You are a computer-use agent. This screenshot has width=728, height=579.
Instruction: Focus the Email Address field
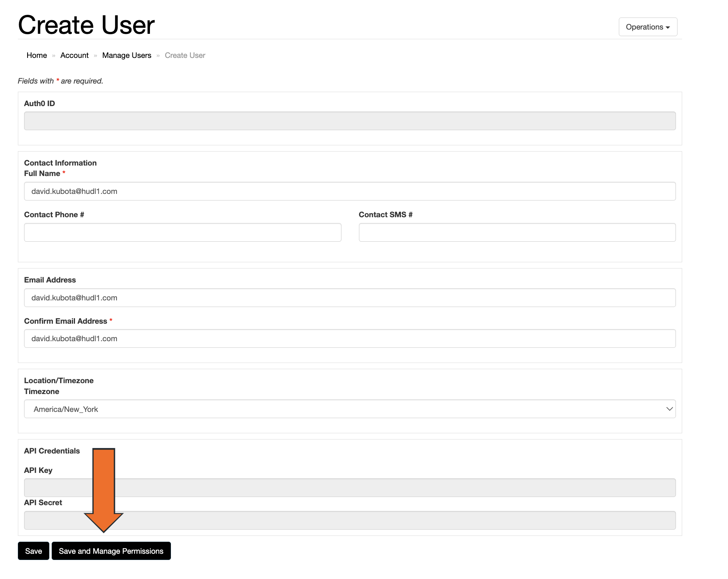(350, 298)
